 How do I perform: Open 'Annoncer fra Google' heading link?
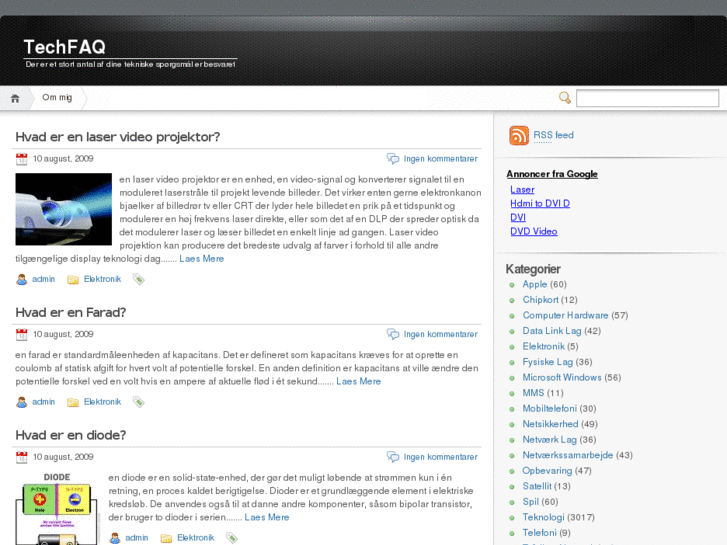click(552, 174)
